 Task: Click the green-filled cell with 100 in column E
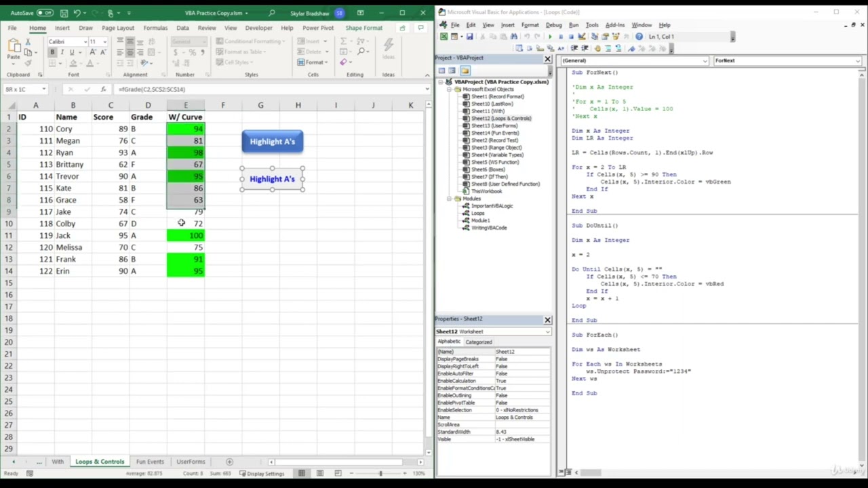click(186, 235)
